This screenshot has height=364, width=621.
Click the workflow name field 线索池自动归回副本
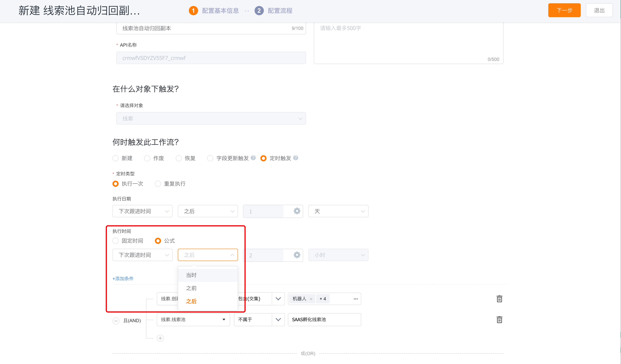pos(211,28)
